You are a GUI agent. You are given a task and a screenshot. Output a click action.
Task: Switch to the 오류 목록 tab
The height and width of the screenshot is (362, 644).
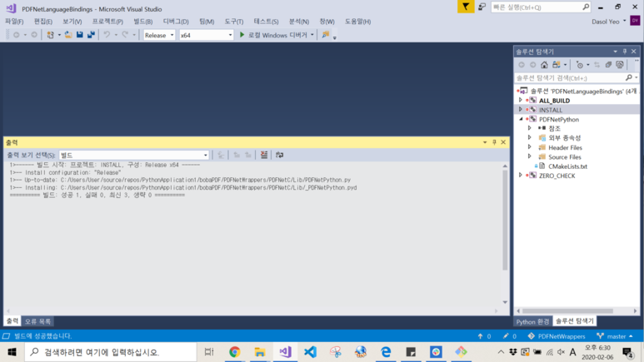[37, 321]
